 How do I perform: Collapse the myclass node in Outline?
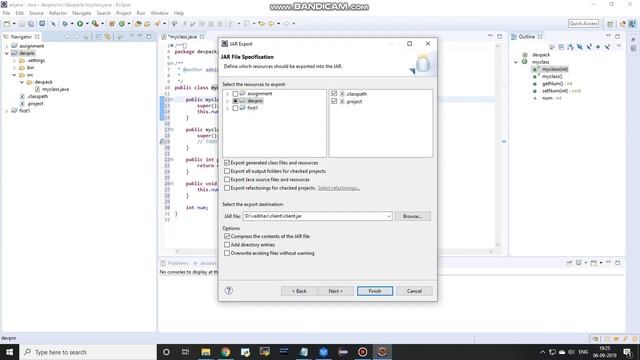516,62
